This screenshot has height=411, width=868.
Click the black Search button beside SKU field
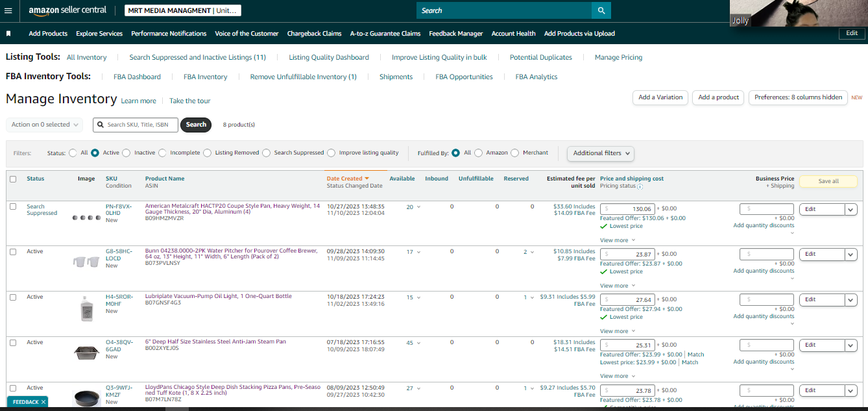(196, 125)
